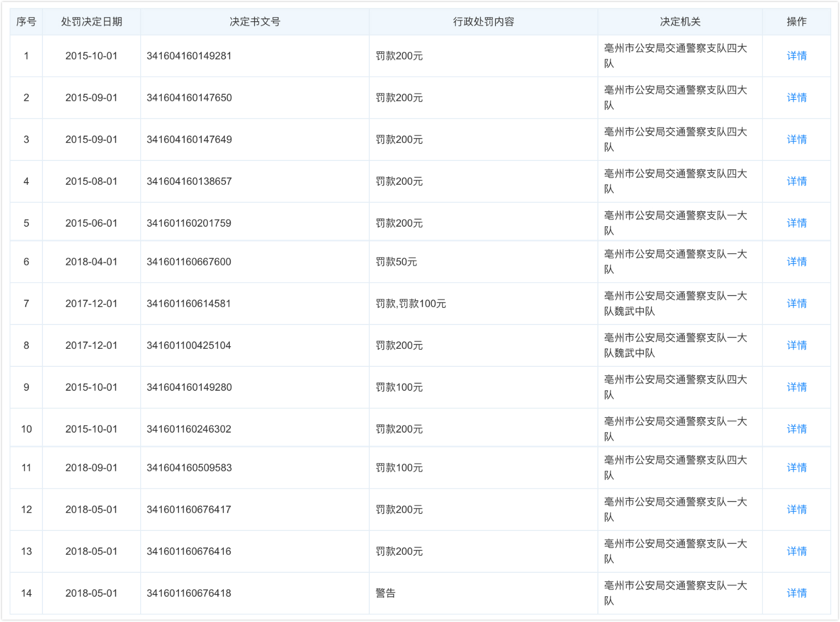Viewport: 840px width, 622px height.
Task: View 详情 of decision 341604160138657
Action: pyautogui.click(x=796, y=182)
